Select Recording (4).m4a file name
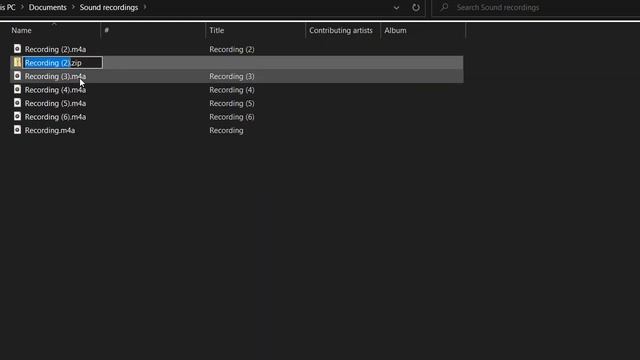This screenshot has height=360, width=640. click(x=55, y=89)
